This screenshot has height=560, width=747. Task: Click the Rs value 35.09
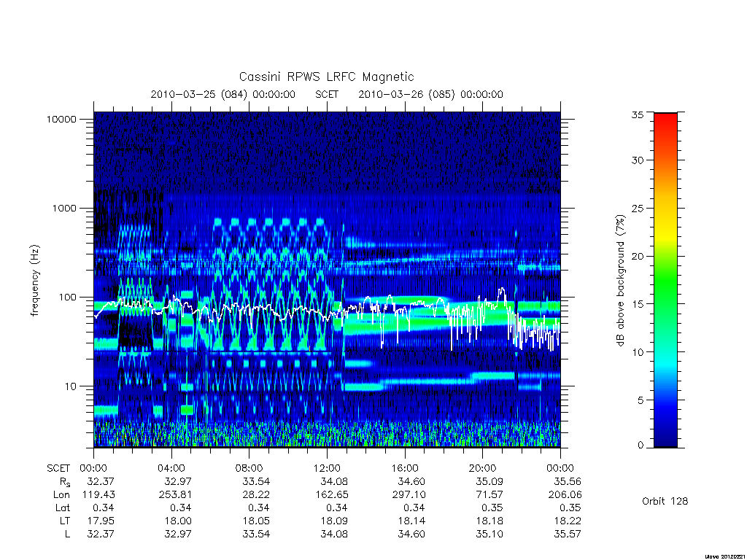click(489, 482)
